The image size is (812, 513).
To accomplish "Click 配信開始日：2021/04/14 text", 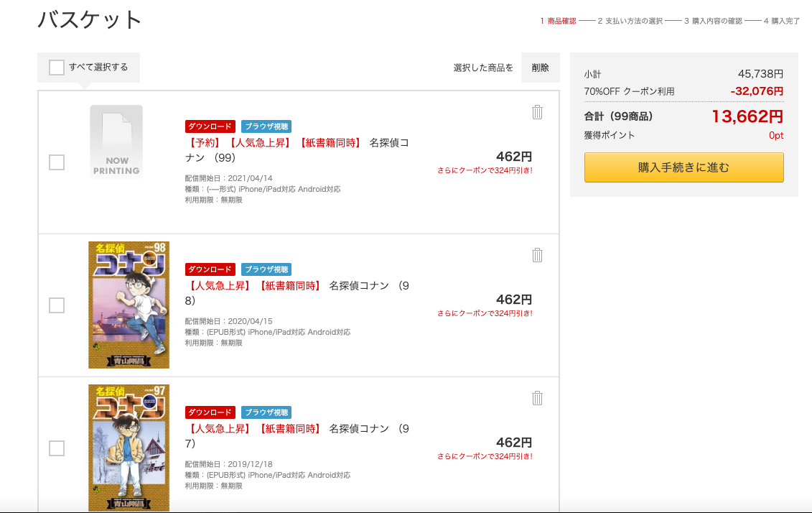I will pyautogui.click(x=228, y=178).
